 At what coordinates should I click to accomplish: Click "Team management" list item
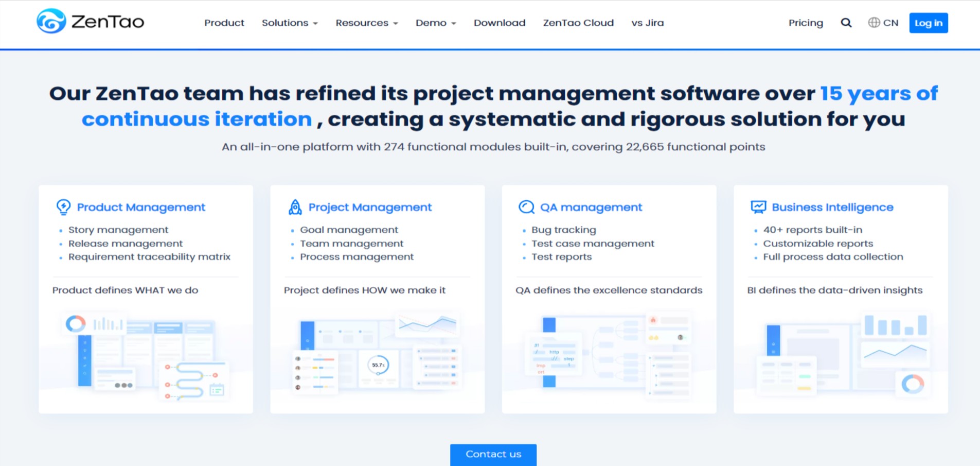(x=351, y=244)
